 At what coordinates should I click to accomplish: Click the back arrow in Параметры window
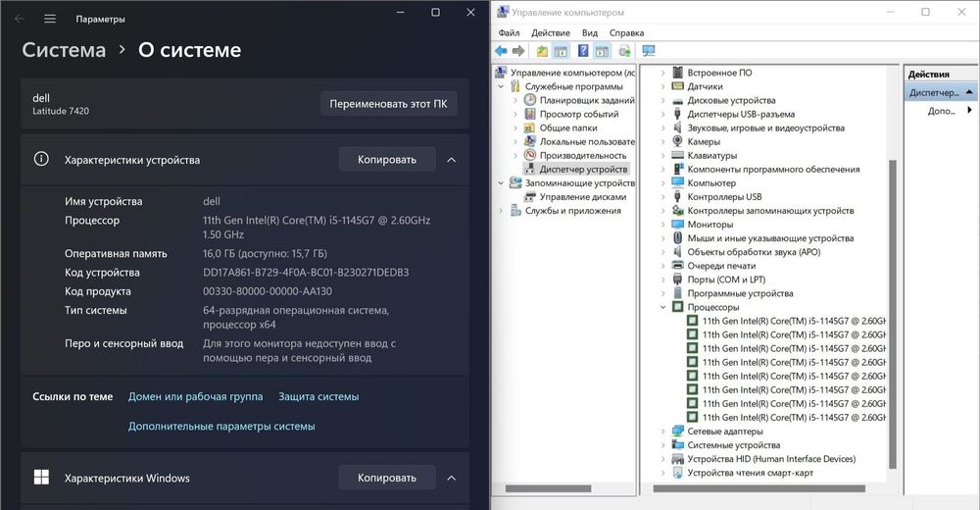(20, 19)
